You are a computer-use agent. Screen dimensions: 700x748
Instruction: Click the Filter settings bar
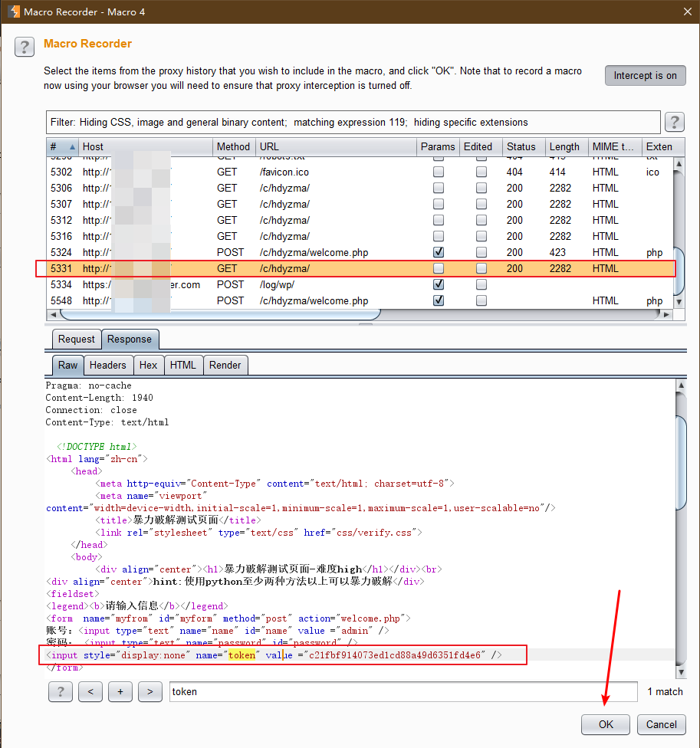(353, 122)
